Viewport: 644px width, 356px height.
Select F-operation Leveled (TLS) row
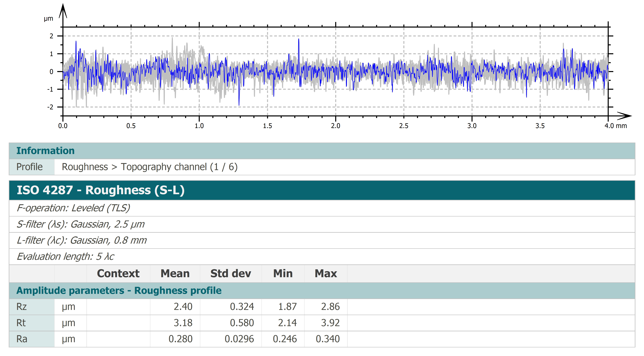(73, 208)
